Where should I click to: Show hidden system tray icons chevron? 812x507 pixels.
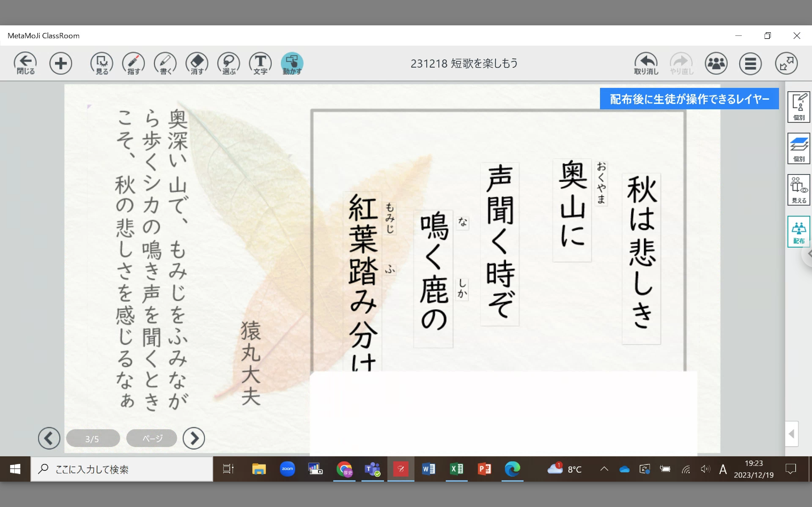click(x=604, y=469)
